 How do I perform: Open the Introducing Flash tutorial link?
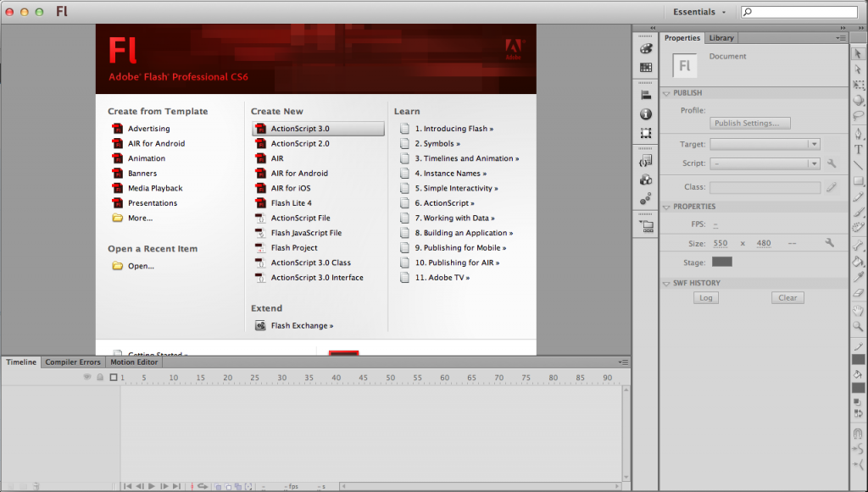(x=454, y=128)
